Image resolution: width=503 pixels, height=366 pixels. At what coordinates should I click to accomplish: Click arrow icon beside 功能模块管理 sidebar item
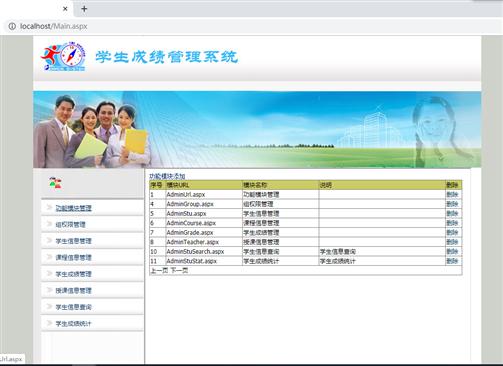click(49, 208)
